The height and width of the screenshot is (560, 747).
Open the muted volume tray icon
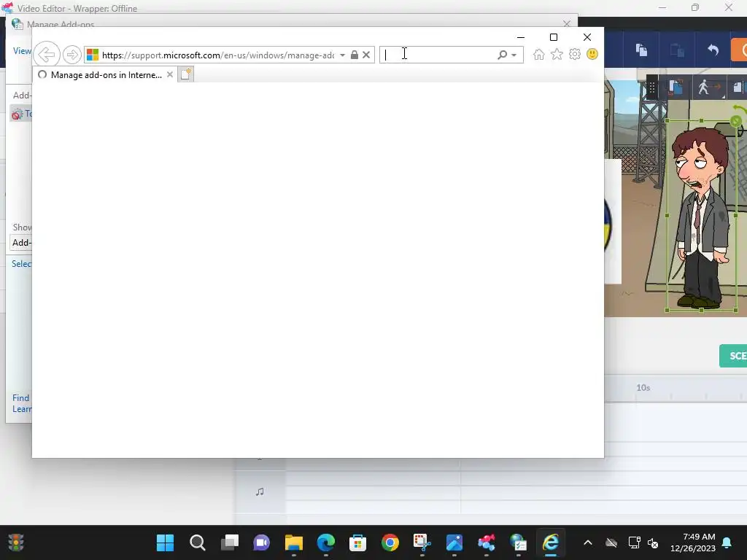(x=653, y=542)
